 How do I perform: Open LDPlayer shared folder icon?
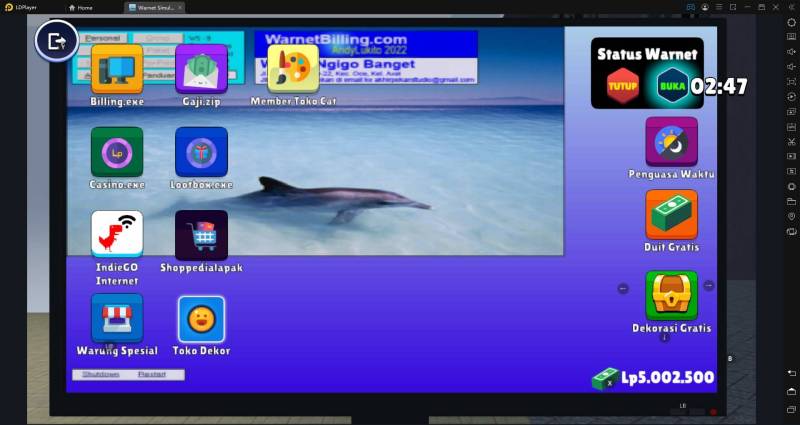coord(791,201)
